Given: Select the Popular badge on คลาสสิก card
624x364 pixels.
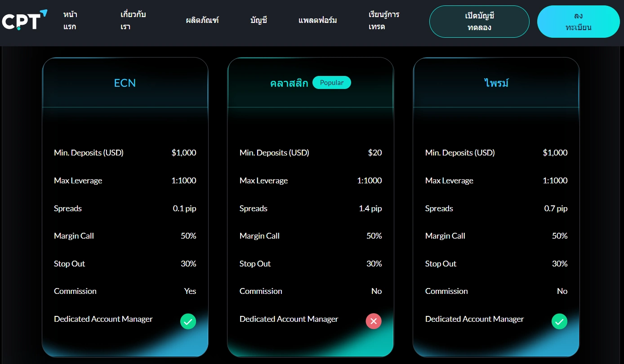Looking at the screenshot, I should click(332, 82).
